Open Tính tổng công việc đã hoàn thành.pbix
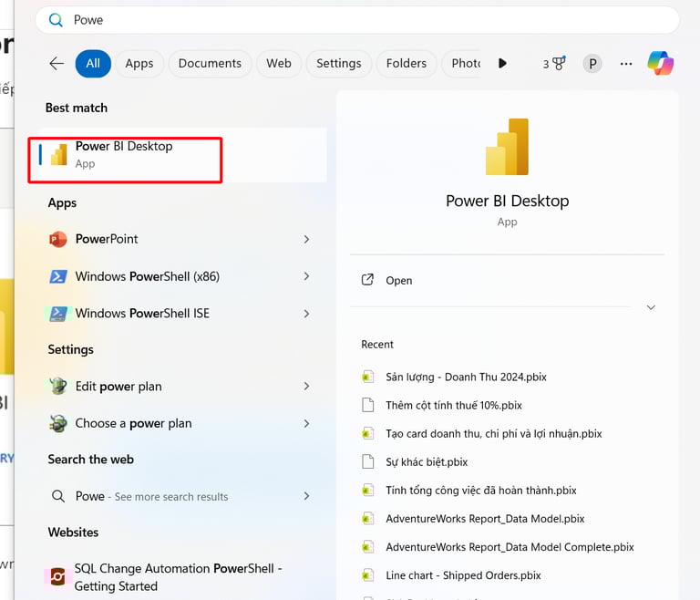 point(481,491)
